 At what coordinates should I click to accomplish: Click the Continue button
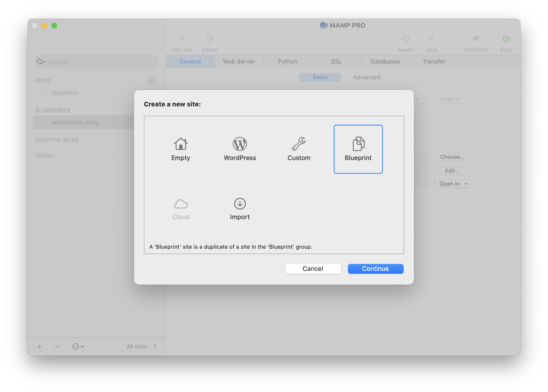pos(376,269)
